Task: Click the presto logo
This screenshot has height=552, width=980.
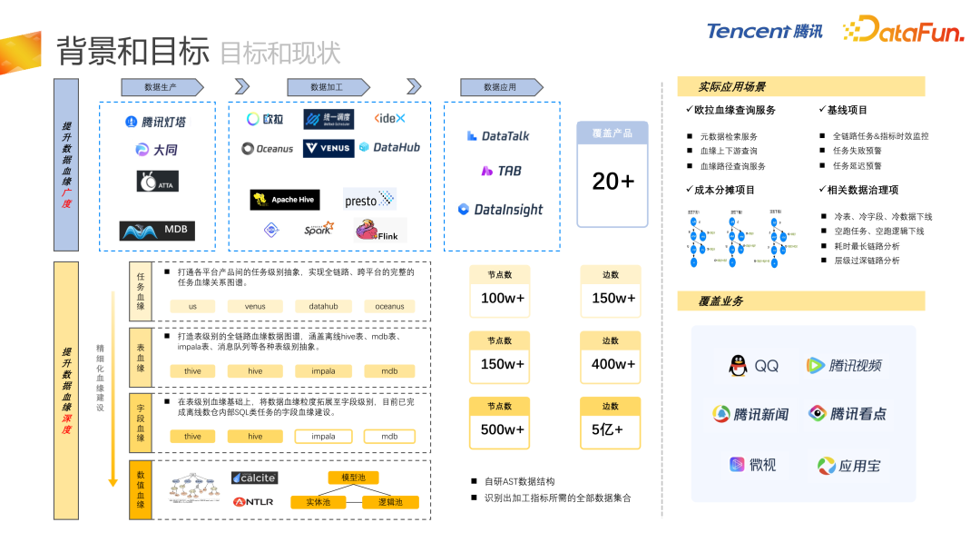Action: [369, 200]
